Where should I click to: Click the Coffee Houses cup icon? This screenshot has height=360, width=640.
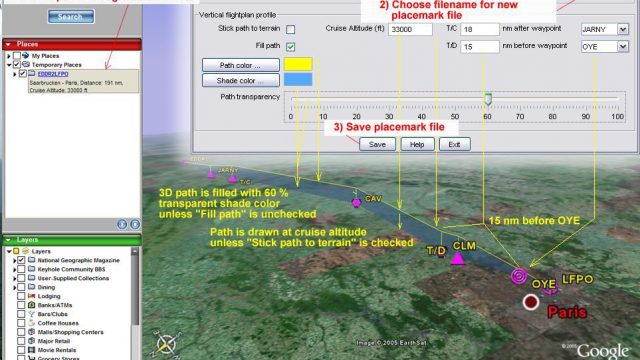31,322
